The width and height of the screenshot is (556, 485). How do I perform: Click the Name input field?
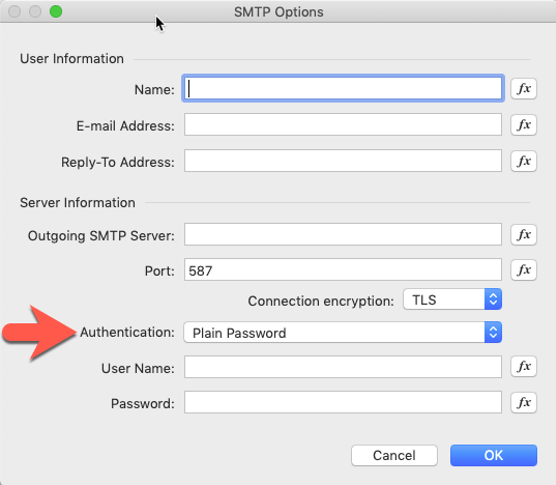(343, 88)
